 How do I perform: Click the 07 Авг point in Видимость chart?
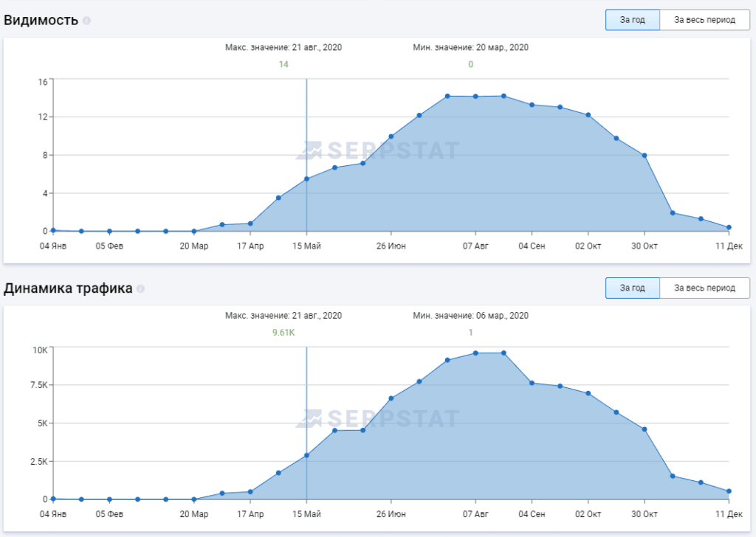pos(475,97)
